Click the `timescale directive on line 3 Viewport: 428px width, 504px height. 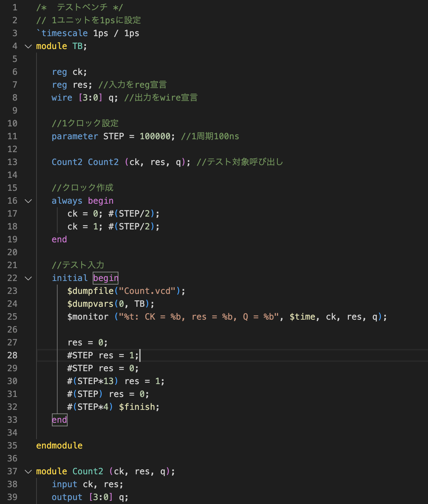point(62,33)
